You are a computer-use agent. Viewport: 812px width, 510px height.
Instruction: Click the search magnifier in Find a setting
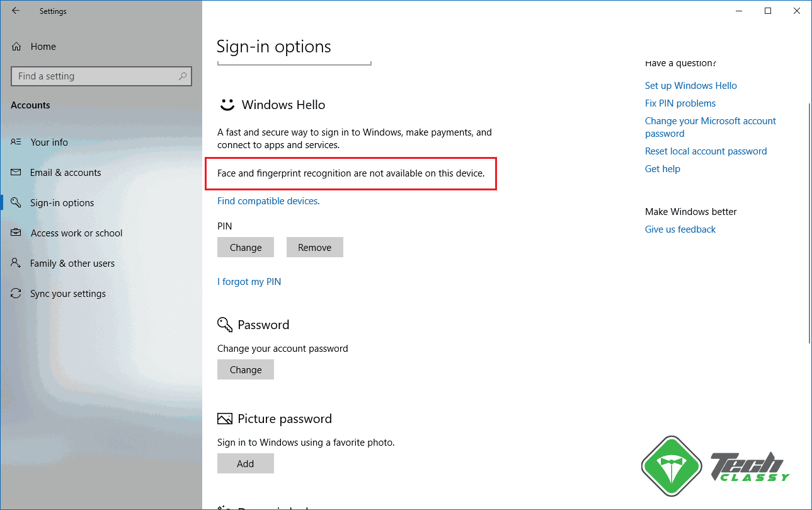point(182,76)
